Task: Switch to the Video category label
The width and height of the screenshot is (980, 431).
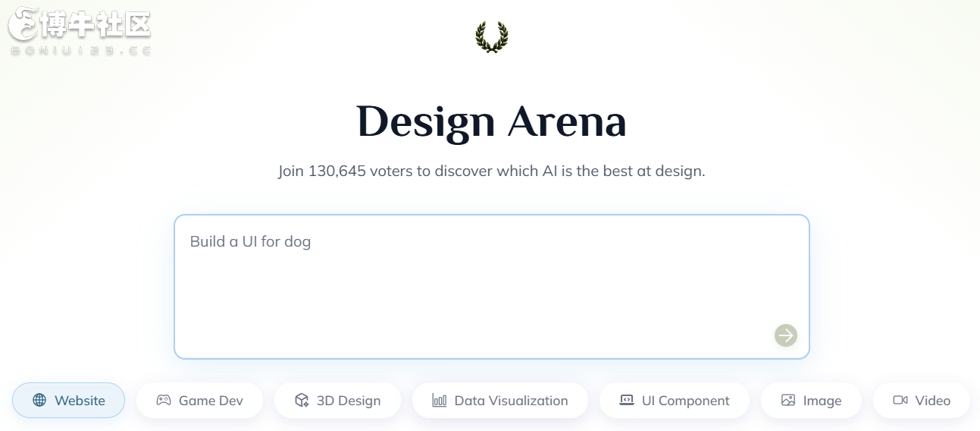Action: click(932, 401)
